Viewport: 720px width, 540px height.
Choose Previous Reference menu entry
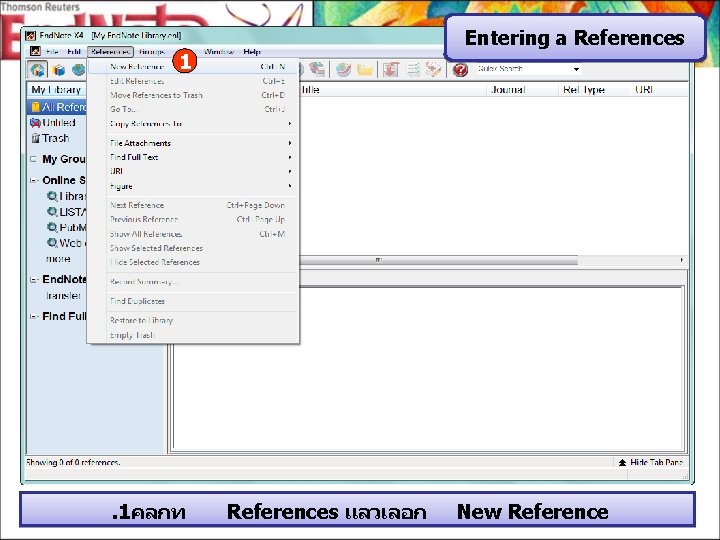tap(193, 219)
